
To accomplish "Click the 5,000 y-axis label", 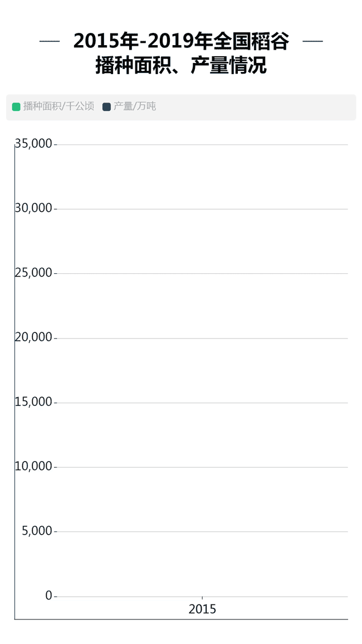I will (37, 531).
